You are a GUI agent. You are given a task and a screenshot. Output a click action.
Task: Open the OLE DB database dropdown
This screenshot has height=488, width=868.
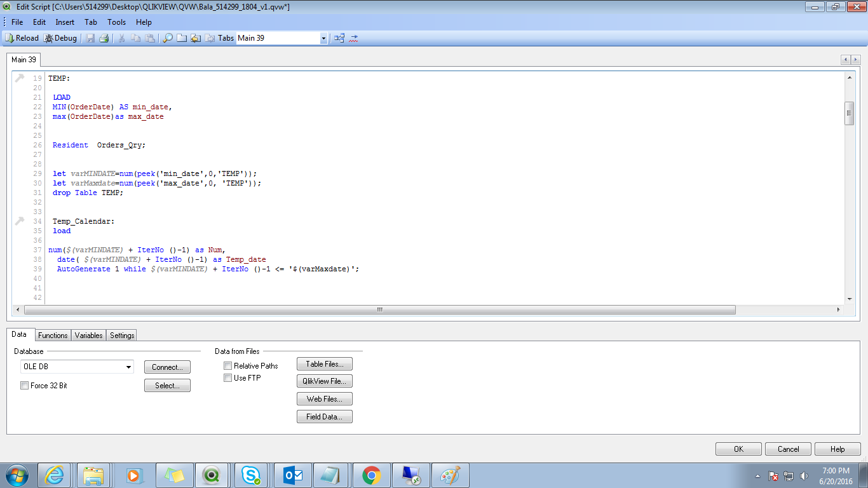pyautogui.click(x=77, y=367)
